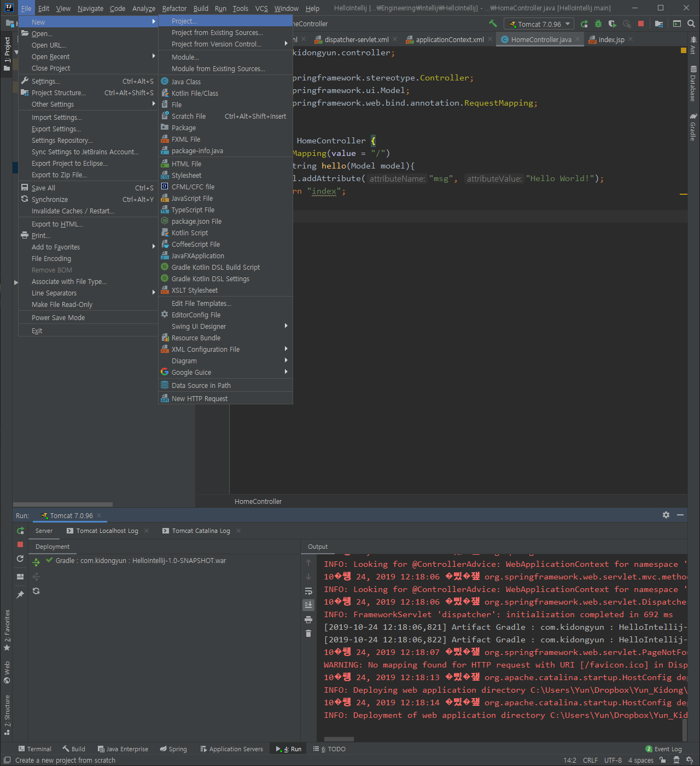Open the Terminal tool window
This screenshot has width=700, height=766.
[34, 749]
